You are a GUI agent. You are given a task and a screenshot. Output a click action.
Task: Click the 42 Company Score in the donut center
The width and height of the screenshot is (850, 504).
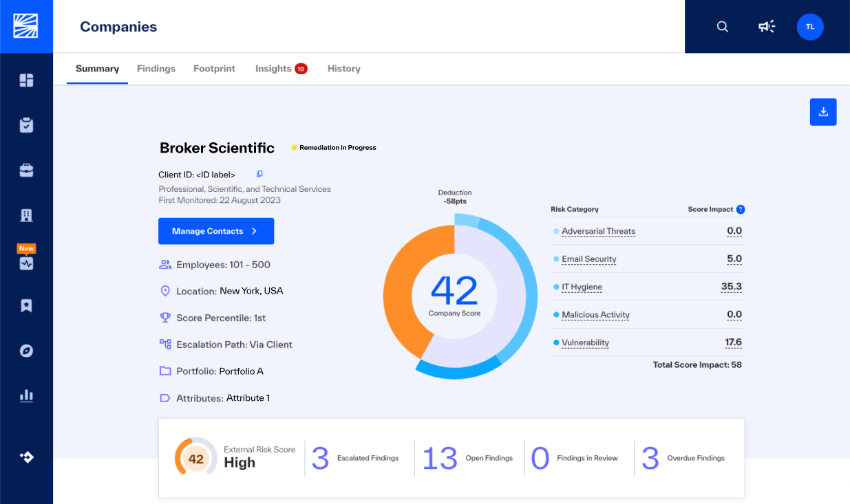pyautogui.click(x=454, y=295)
